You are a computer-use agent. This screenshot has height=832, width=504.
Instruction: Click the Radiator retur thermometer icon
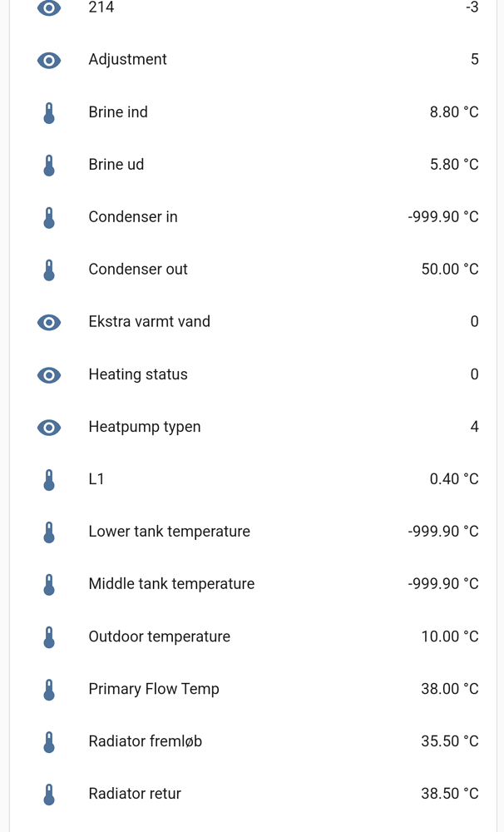tap(48, 794)
